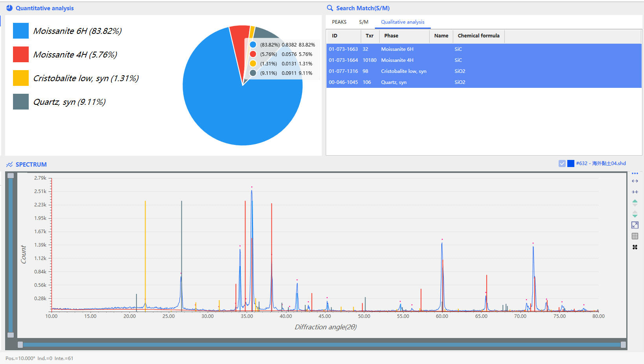Toggle Moissanite 4H red legend entry

21,54
